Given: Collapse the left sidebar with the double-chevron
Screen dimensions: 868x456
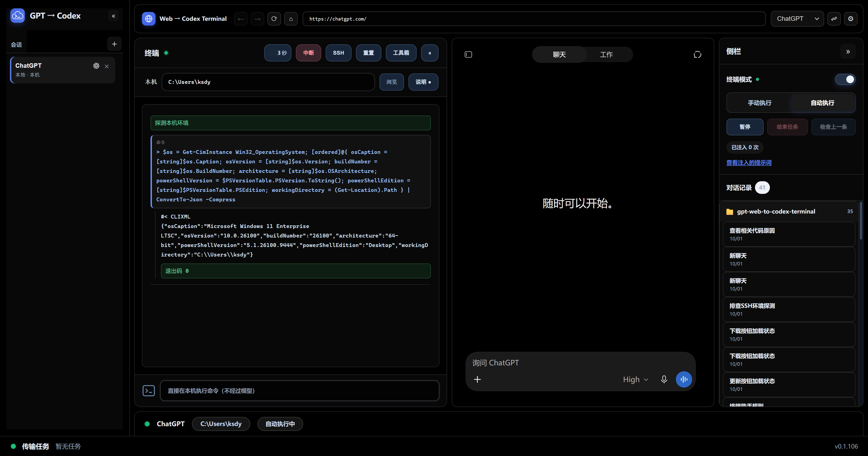Looking at the screenshot, I should click(113, 16).
